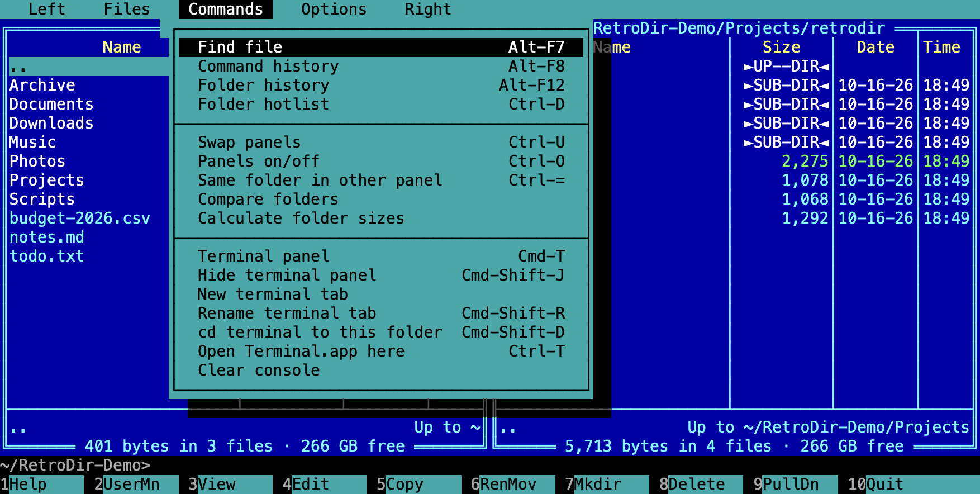This screenshot has width=980, height=494.
Task: Choose cd terminal to this folder
Action: [381, 332]
